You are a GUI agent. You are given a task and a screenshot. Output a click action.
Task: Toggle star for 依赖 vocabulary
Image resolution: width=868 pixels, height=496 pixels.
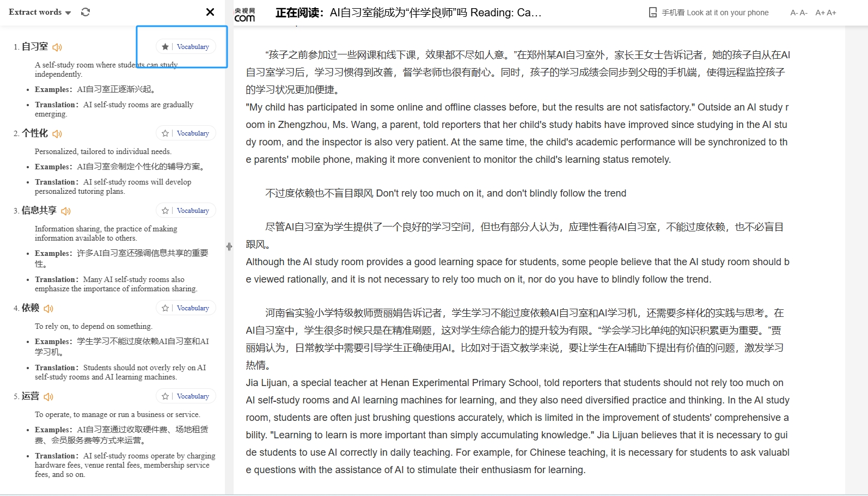click(166, 308)
